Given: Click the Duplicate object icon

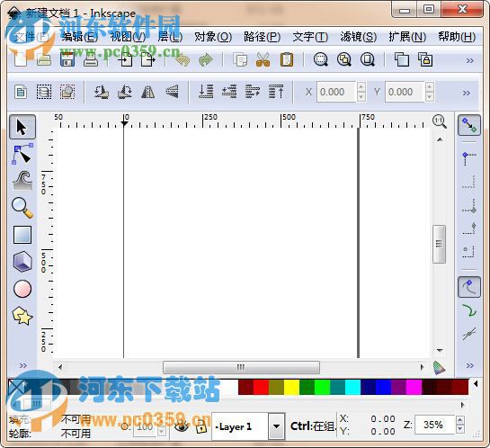Looking at the screenshot, I should click(402, 59).
